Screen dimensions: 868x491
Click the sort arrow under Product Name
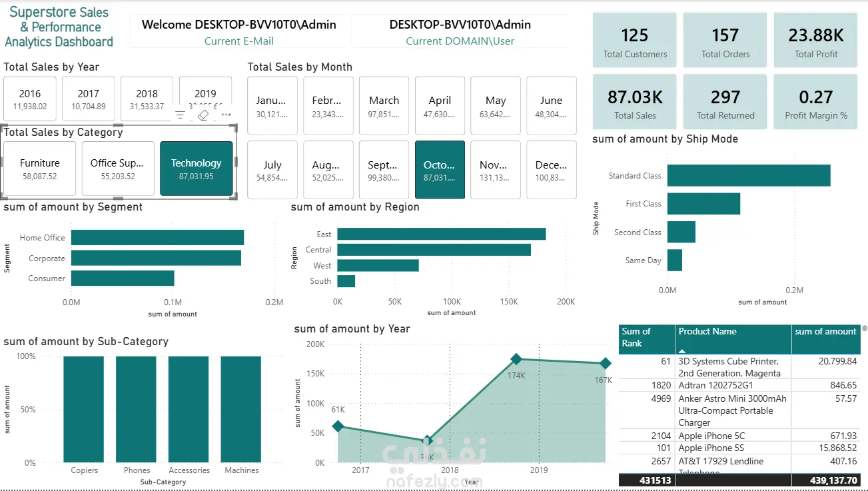coord(681,350)
